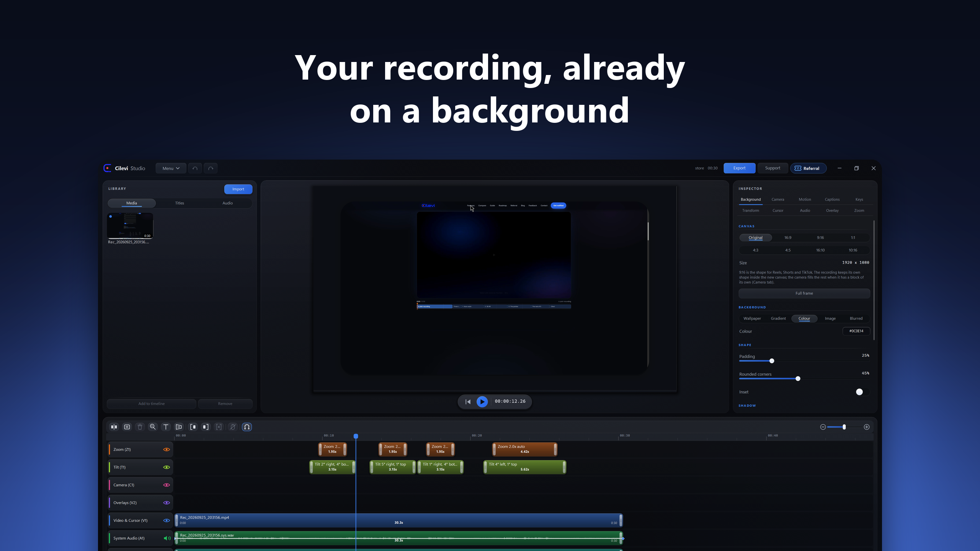Open the Menu dropdown
Viewport: 980px width, 551px height.
(171, 168)
